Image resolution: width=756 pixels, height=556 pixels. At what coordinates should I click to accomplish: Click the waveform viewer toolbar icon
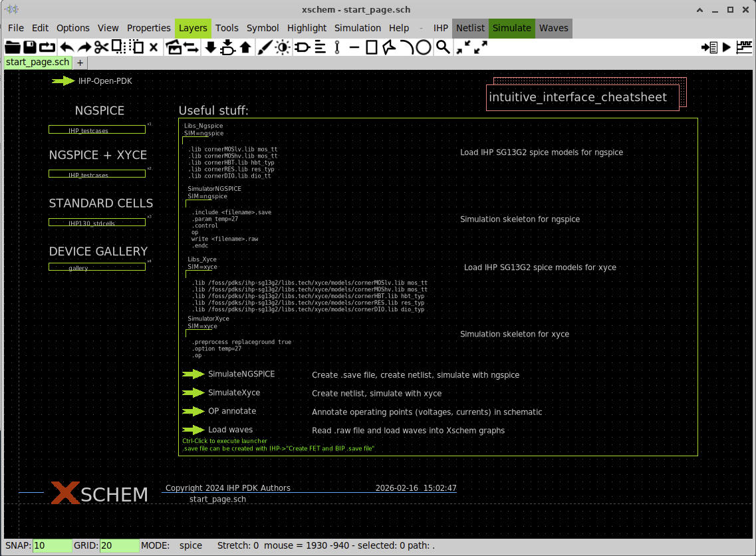(745, 47)
